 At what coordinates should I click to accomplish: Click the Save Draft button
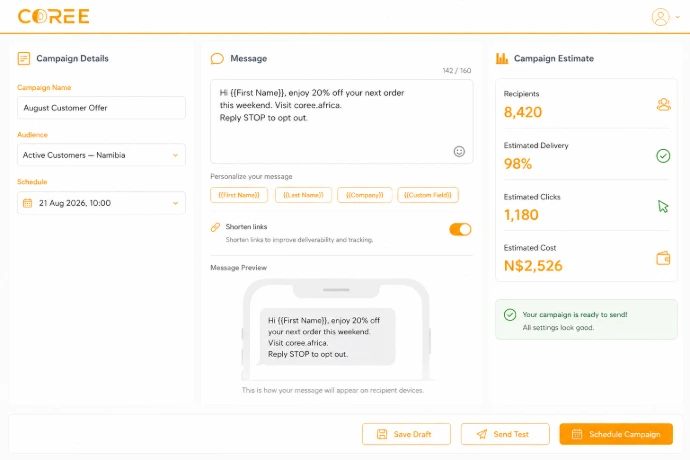[x=406, y=434]
